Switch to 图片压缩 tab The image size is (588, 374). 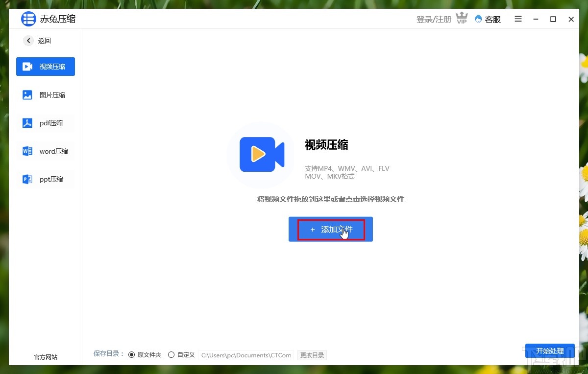tap(46, 95)
